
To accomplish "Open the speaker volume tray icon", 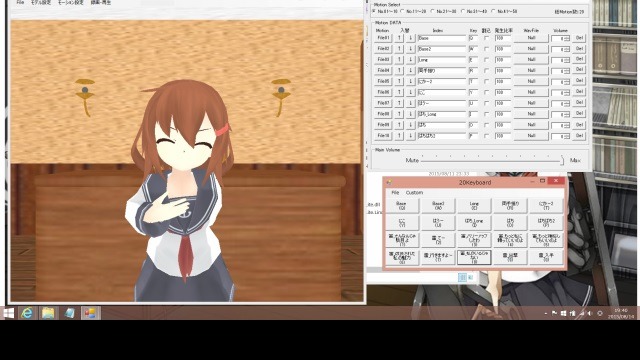I will [x=590, y=313].
